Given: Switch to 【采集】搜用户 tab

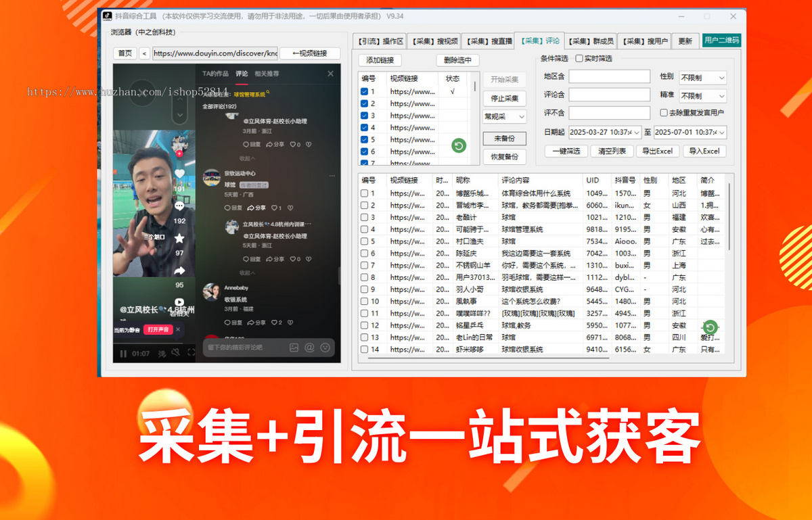Looking at the screenshot, I should click(643, 41).
